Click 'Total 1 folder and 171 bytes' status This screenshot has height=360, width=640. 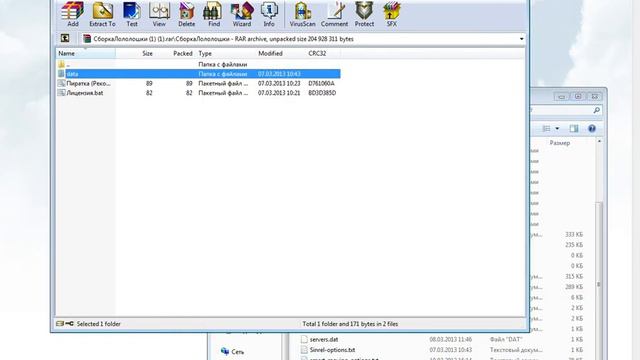coord(350,324)
